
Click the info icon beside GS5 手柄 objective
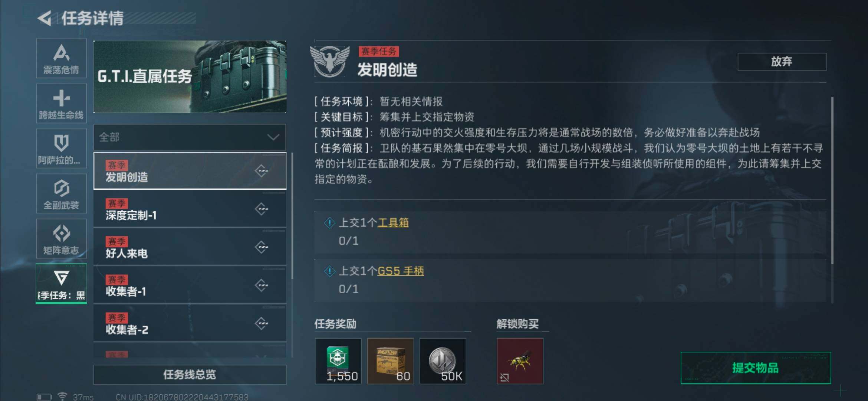[x=329, y=271]
